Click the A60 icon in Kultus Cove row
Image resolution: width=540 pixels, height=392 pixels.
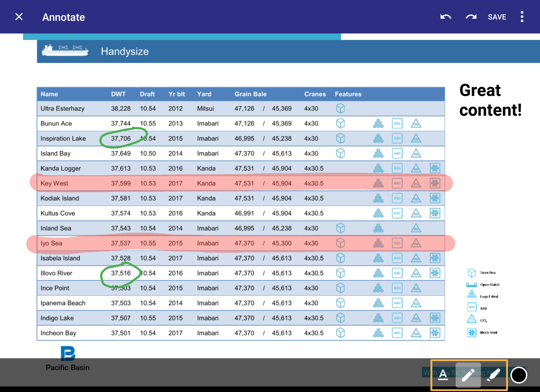pos(397,213)
